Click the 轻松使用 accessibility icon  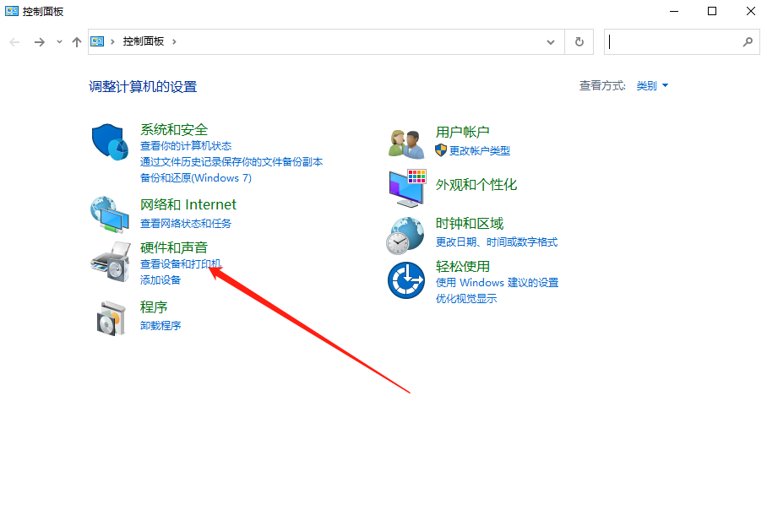click(405, 280)
